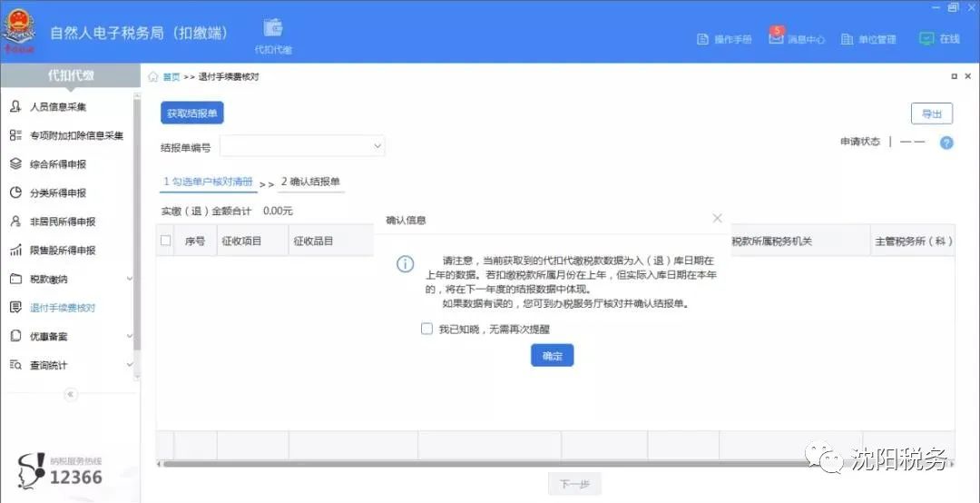The width and height of the screenshot is (980, 503).
Task: Click the 导出 export button
Action: [x=931, y=113]
